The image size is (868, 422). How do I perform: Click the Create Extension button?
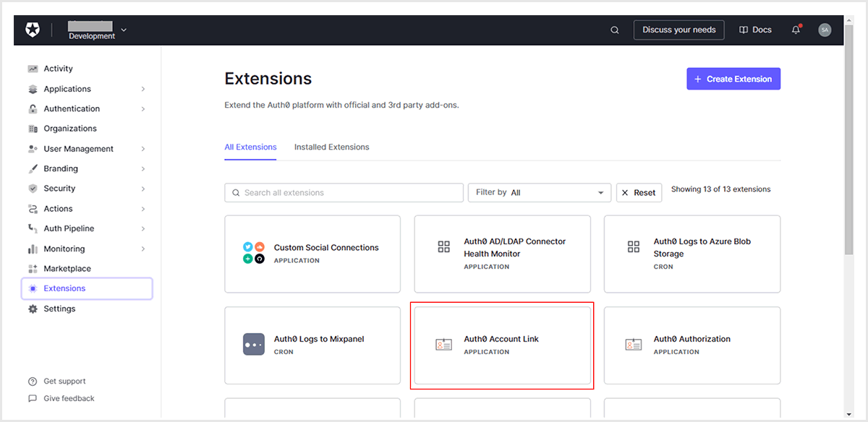(x=733, y=79)
